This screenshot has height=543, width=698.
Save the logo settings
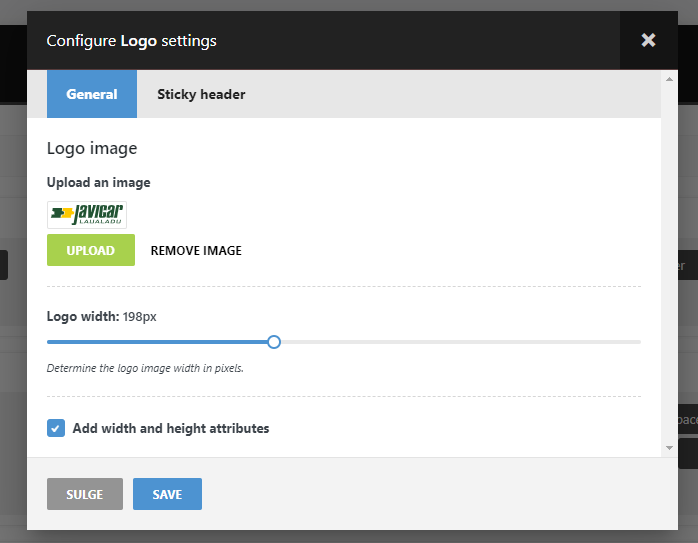point(167,494)
